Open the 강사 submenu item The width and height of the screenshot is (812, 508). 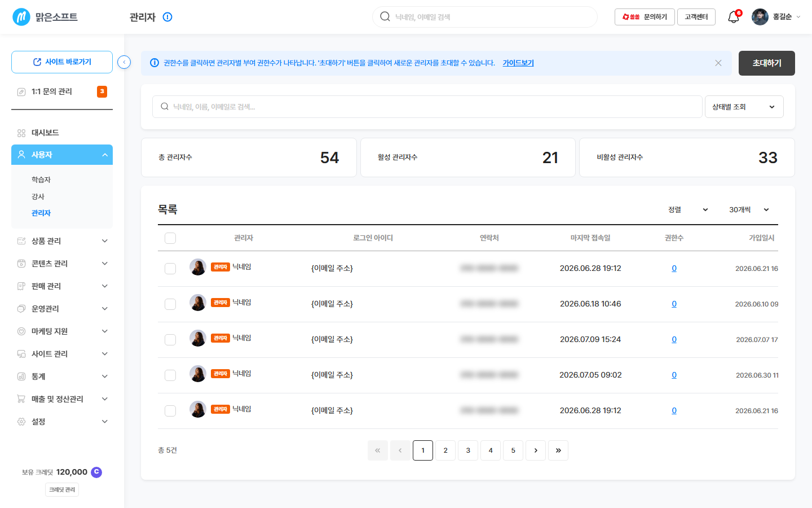(x=38, y=196)
